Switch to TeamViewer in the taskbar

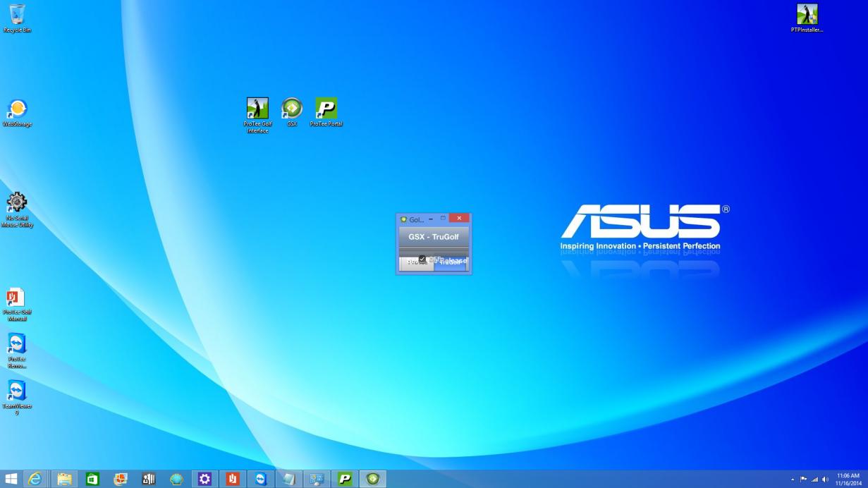point(261,479)
